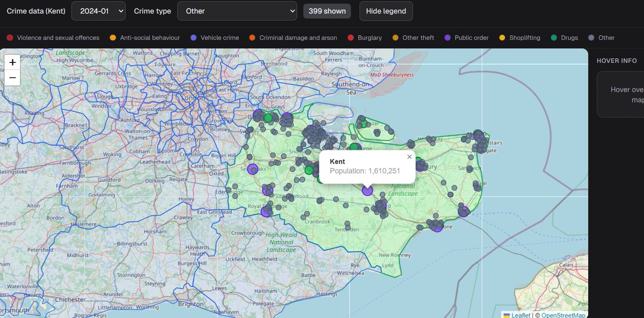Click the Drugs legend label
This screenshot has height=318, width=644.
[569, 38]
